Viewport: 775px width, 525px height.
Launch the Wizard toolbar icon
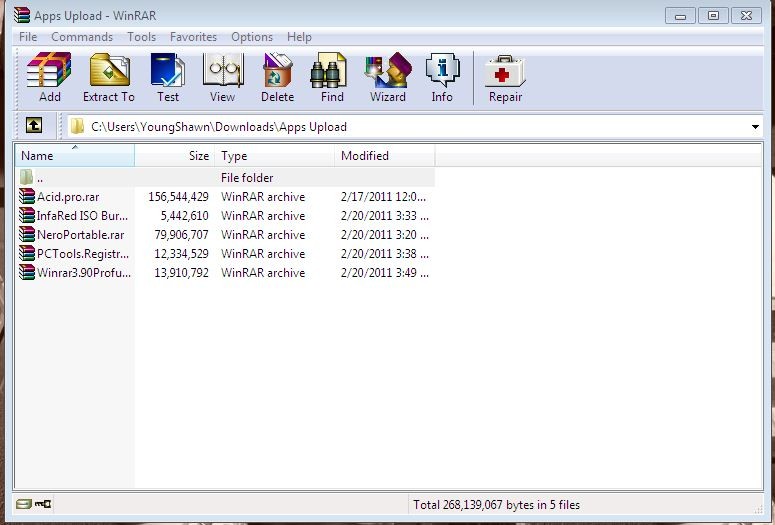point(387,78)
